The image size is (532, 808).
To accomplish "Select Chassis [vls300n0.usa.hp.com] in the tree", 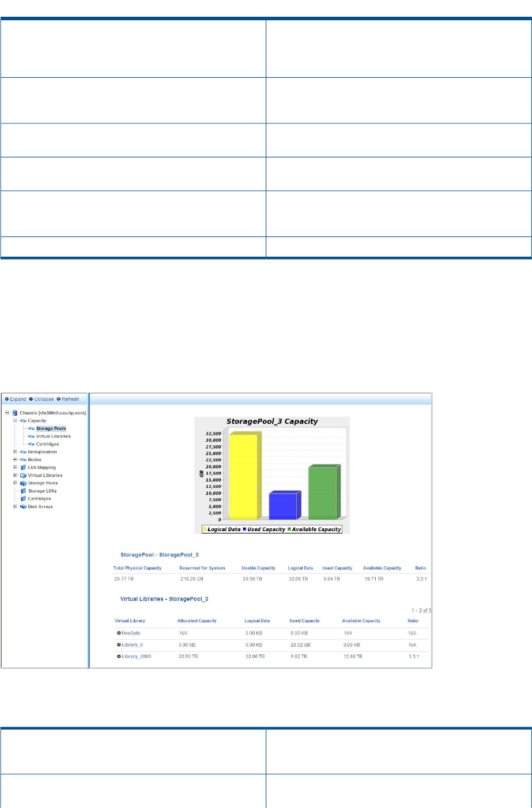I will tap(53, 413).
